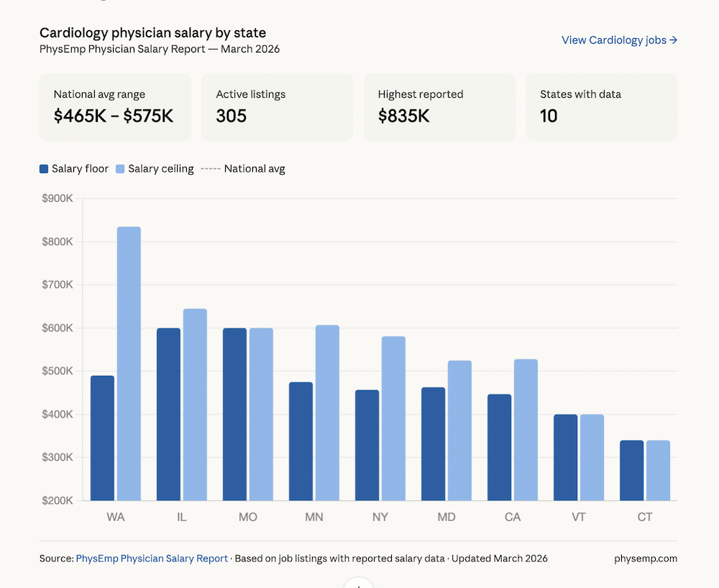Viewport: 719px width, 588px height.
Task: Select the States with data card
Action: point(602,106)
